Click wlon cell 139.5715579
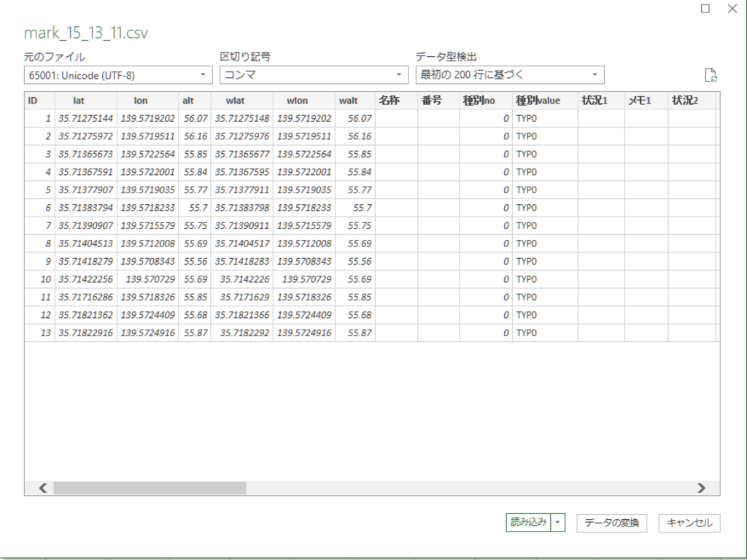 tap(304, 225)
